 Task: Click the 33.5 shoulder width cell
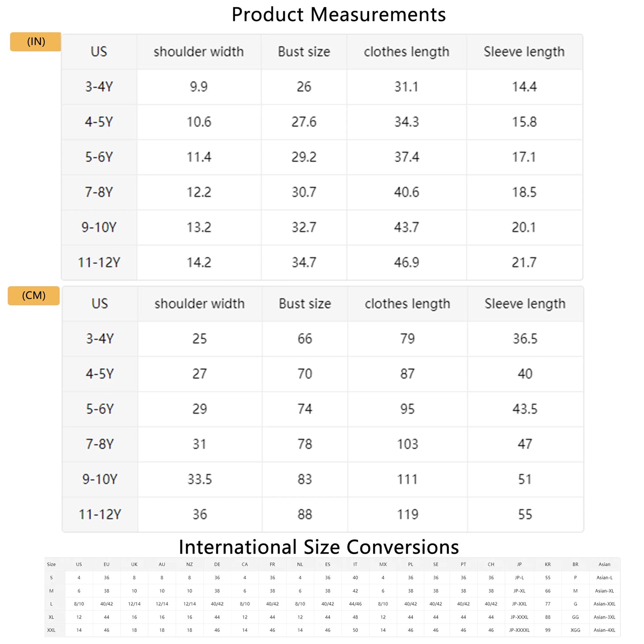pyautogui.click(x=200, y=480)
